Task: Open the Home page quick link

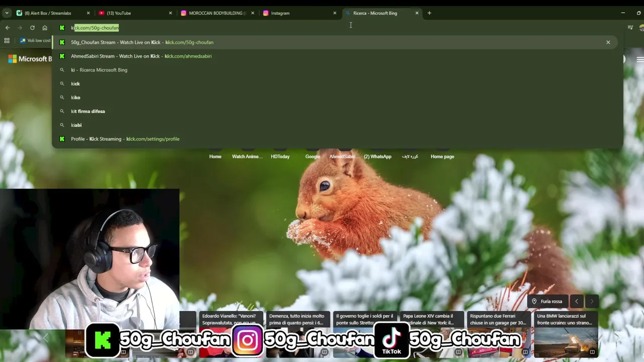Action: (442, 156)
